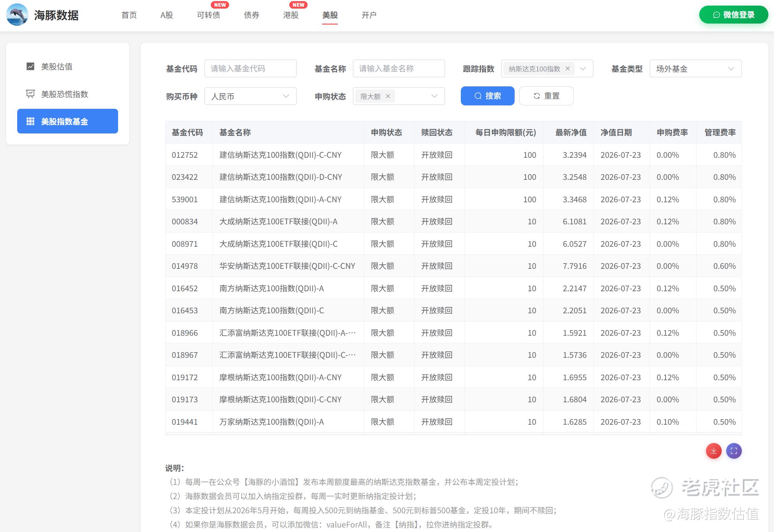This screenshot has width=774, height=532.
Task: Click fund name 建信纳斯达克100指数(QDII)-D-CNY
Action: point(281,177)
